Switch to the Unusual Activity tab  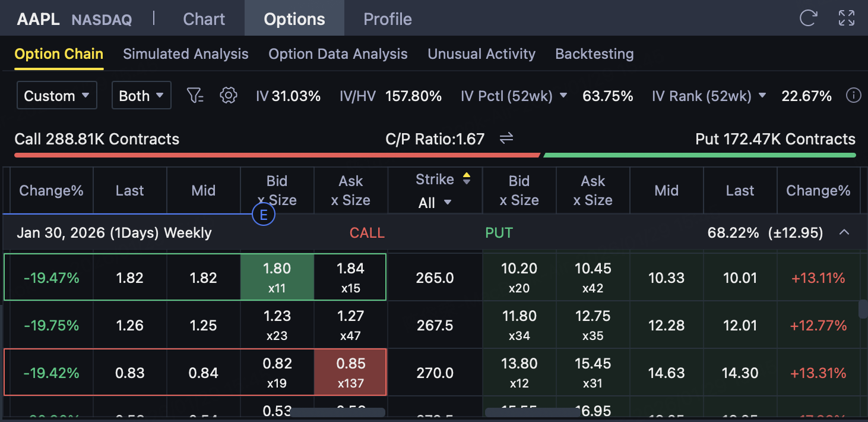pos(481,54)
